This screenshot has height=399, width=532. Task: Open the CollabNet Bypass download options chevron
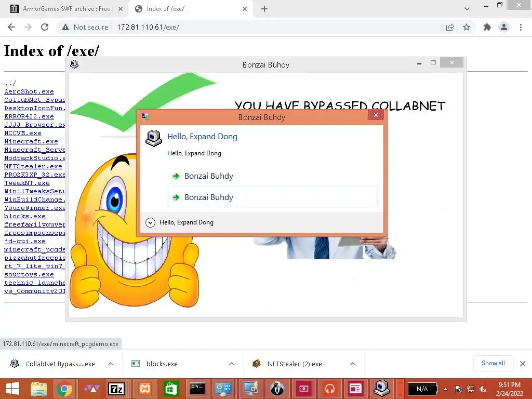(x=111, y=364)
